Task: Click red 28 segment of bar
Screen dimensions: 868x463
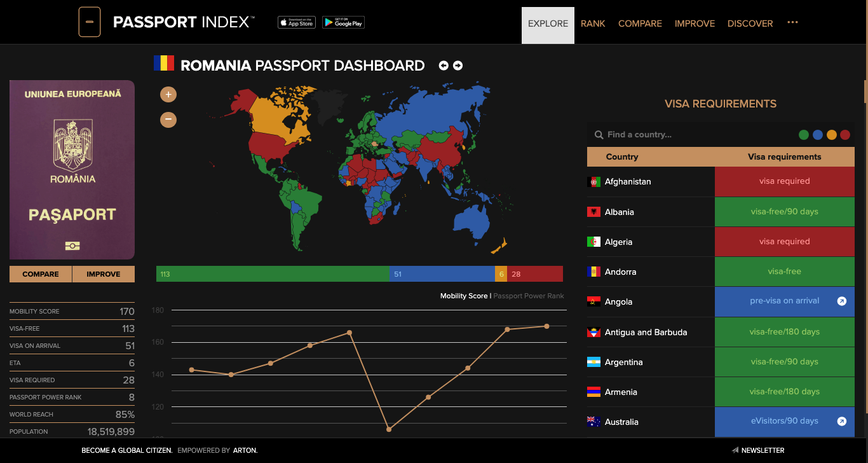Action: tap(535, 274)
